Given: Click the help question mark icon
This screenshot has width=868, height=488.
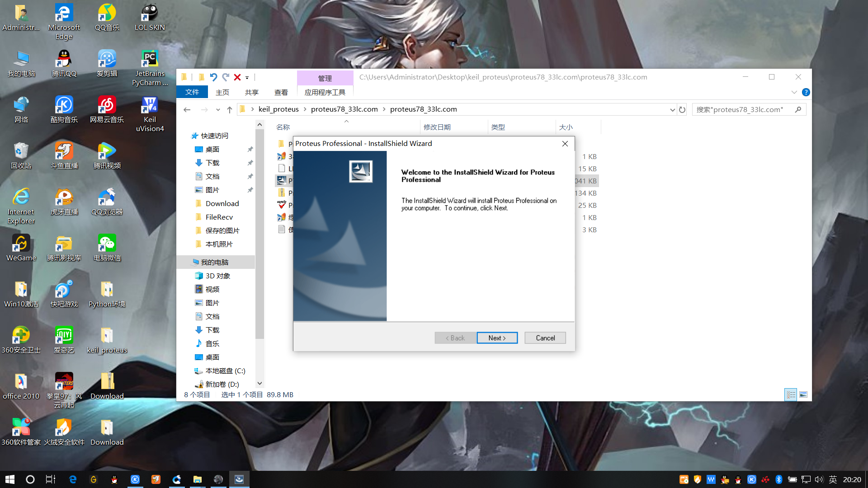Looking at the screenshot, I should 806,92.
